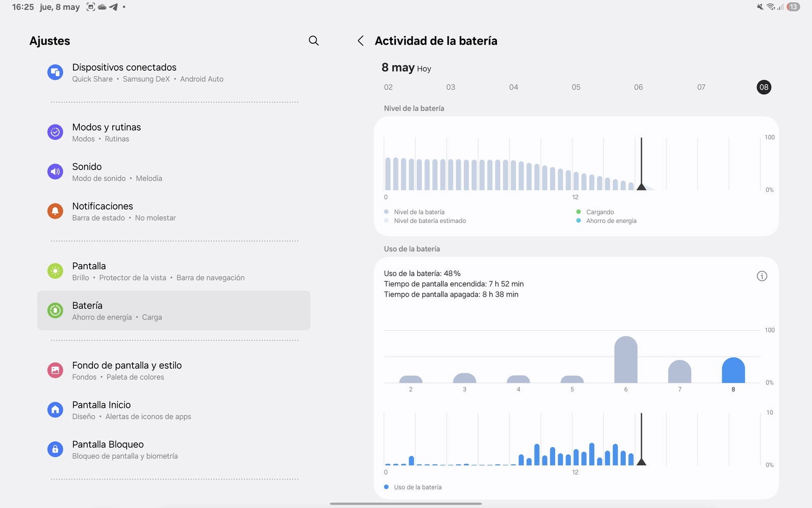Open Dispositivos conectados icon
The width and height of the screenshot is (812, 508).
(55, 73)
